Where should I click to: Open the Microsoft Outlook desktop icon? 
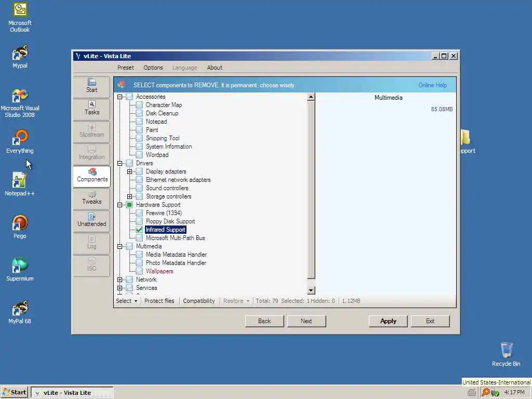[20, 17]
